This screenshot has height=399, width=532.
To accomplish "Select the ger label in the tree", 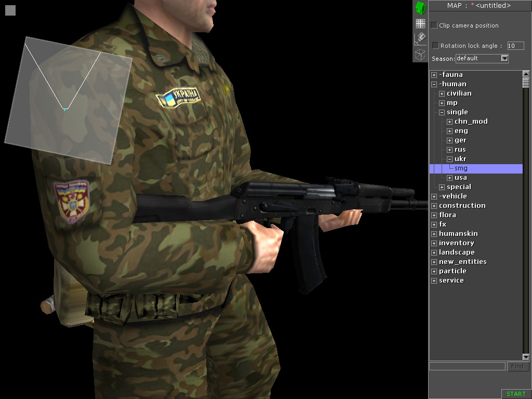I will [460, 140].
